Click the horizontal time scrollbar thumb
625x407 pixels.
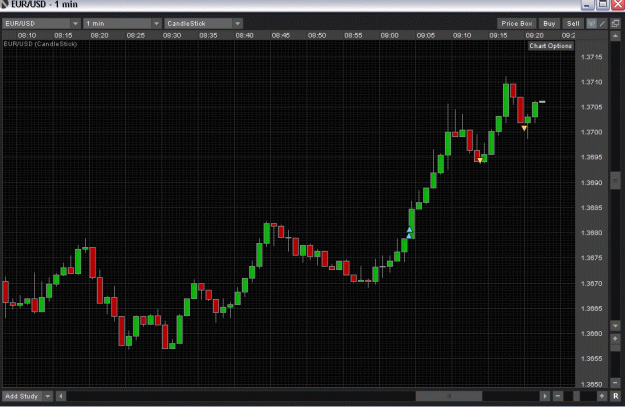pos(449,396)
